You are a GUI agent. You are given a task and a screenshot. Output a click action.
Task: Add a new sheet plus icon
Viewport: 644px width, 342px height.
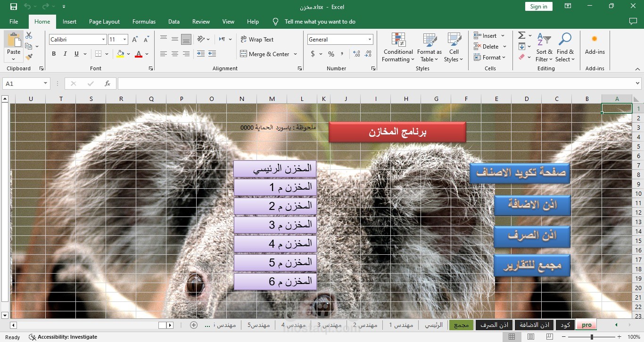pyautogui.click(x=193, y=325)
